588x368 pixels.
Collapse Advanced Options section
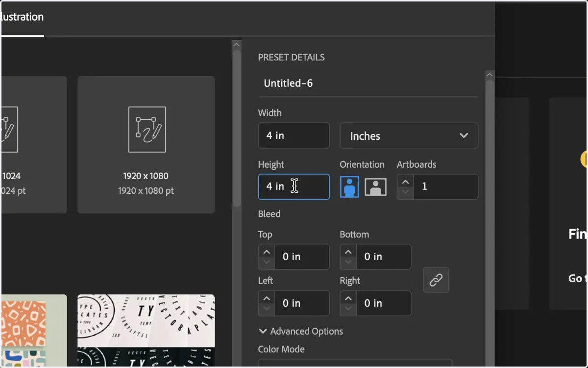301,331
